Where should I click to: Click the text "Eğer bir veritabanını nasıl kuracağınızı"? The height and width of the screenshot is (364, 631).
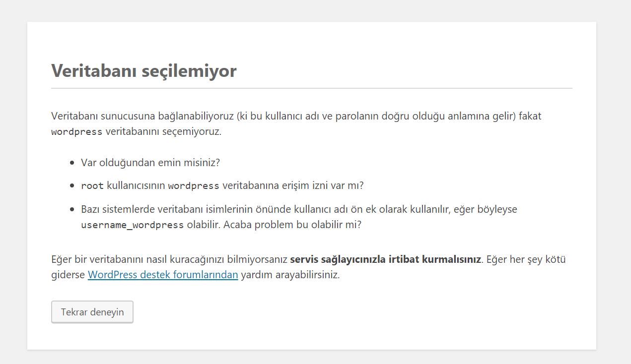(169, 259)
